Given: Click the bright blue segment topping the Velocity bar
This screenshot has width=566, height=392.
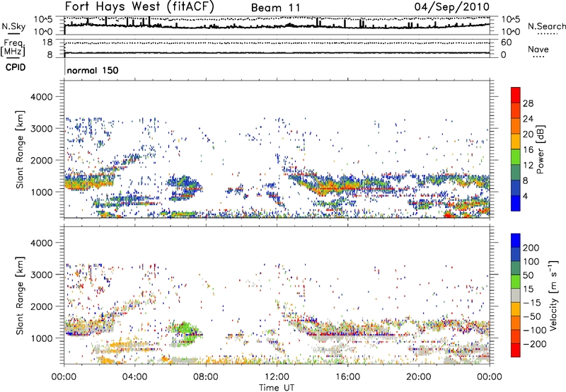Looking at the screenshot, I should coord(516,241).
